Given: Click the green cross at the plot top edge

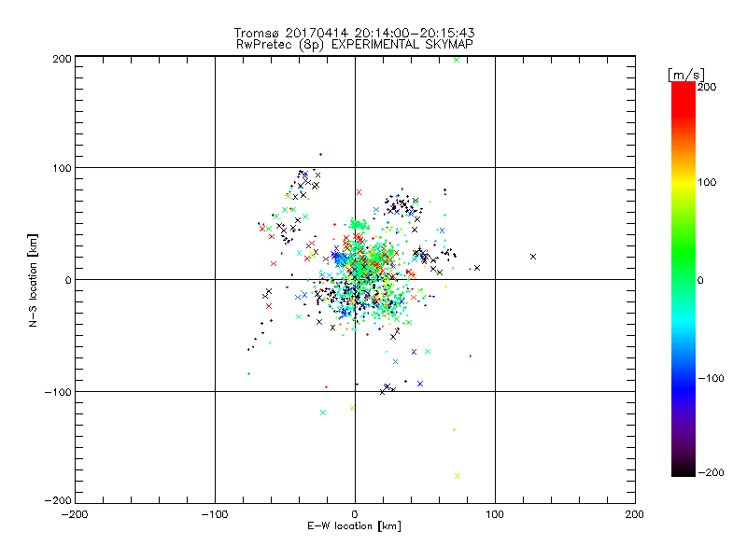Looking at the screenshot, I should pyautogui.click(x=457, y=60).
